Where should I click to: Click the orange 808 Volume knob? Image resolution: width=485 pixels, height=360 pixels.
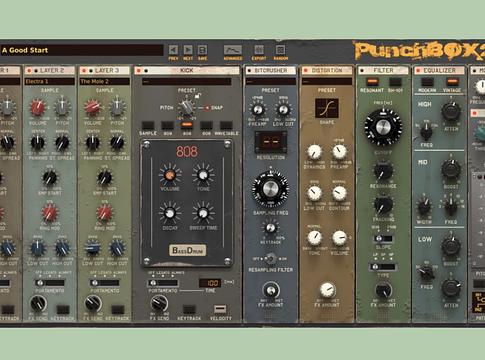pos(170,175)
